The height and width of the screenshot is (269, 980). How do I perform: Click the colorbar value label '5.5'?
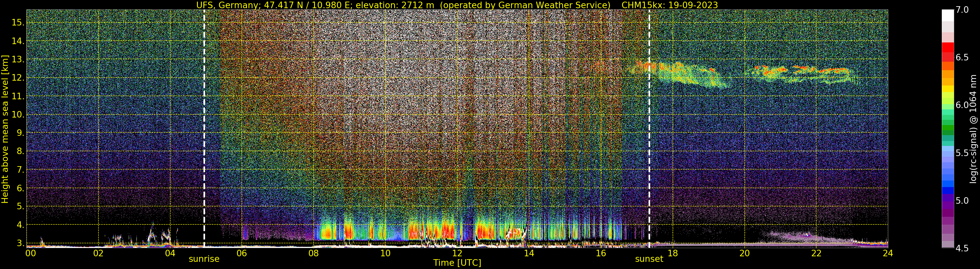tap(962, 153)
